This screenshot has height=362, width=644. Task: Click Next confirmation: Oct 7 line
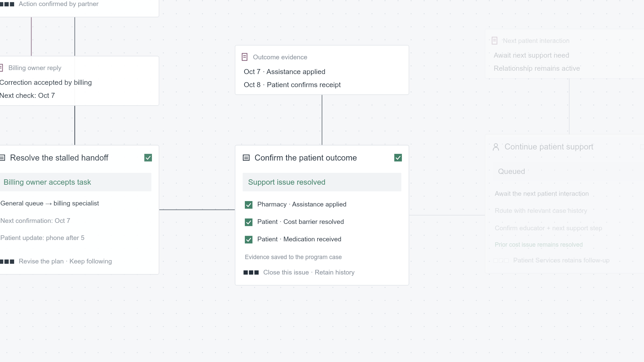(35, 221)
